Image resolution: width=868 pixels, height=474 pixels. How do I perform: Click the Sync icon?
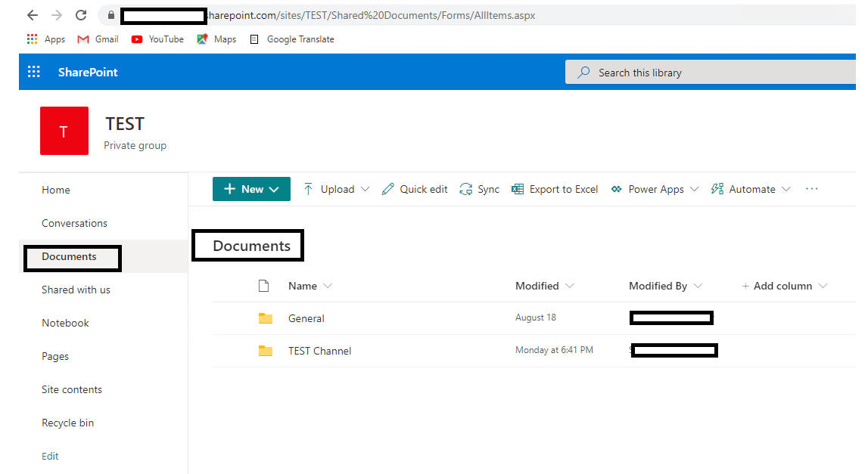point(466,189)
